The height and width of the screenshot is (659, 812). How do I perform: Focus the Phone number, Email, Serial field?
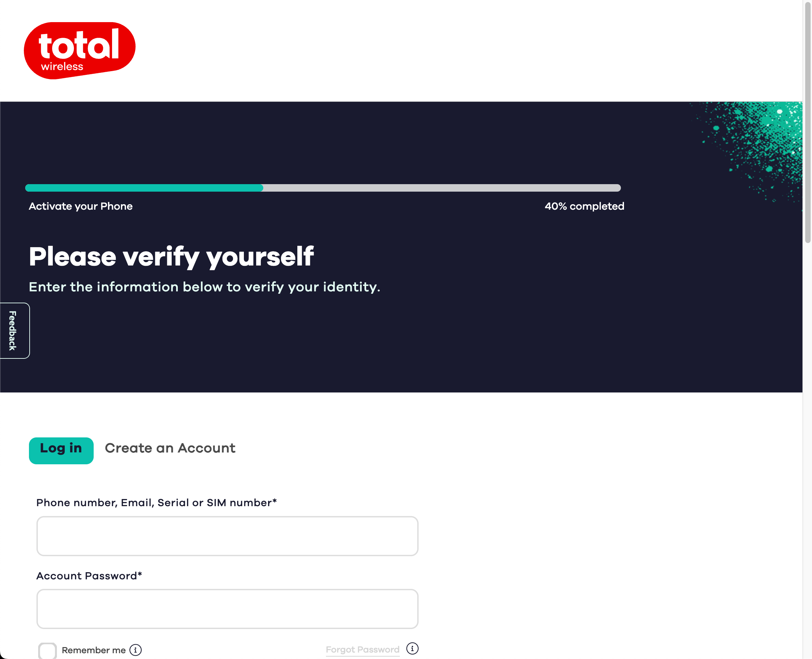click(x=227, y=536)
